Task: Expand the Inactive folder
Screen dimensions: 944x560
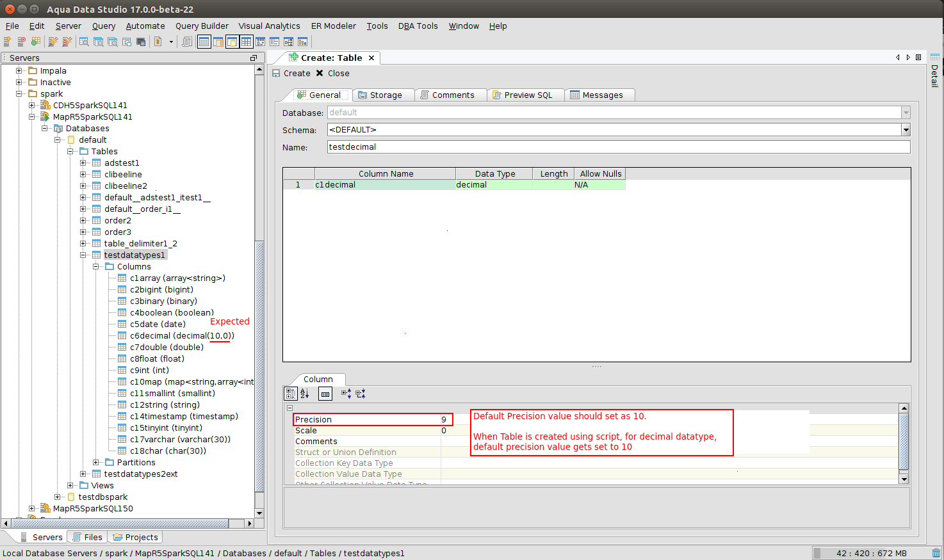Action: (x=19, y=82)
